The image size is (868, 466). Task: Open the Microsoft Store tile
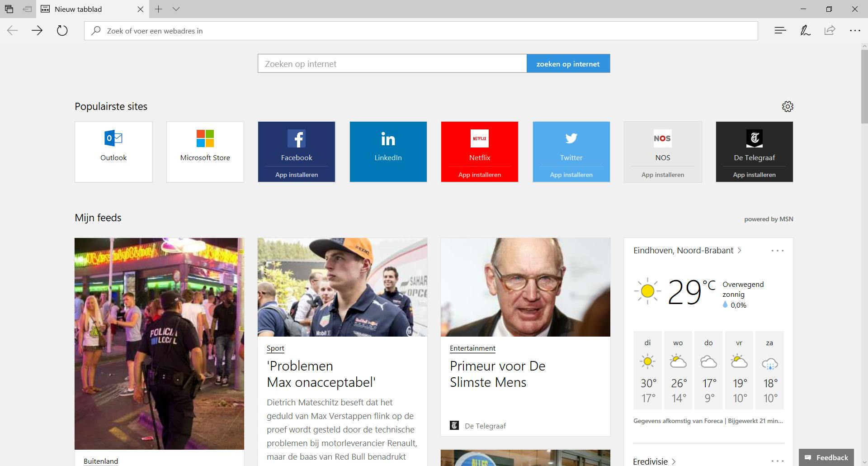[205, 152]
